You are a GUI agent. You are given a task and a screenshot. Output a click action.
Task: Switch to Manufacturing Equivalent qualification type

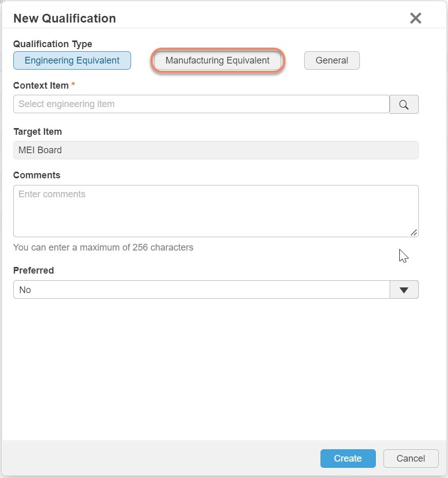click(218, 60)
